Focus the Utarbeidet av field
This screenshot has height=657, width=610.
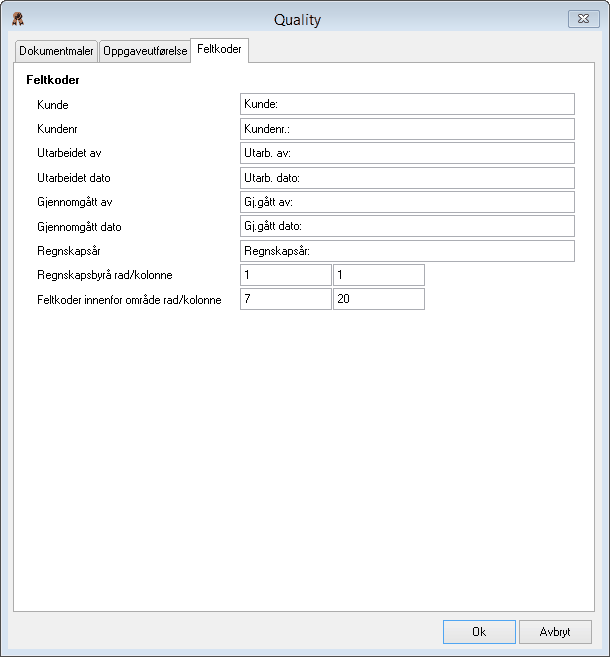point(407,153)
